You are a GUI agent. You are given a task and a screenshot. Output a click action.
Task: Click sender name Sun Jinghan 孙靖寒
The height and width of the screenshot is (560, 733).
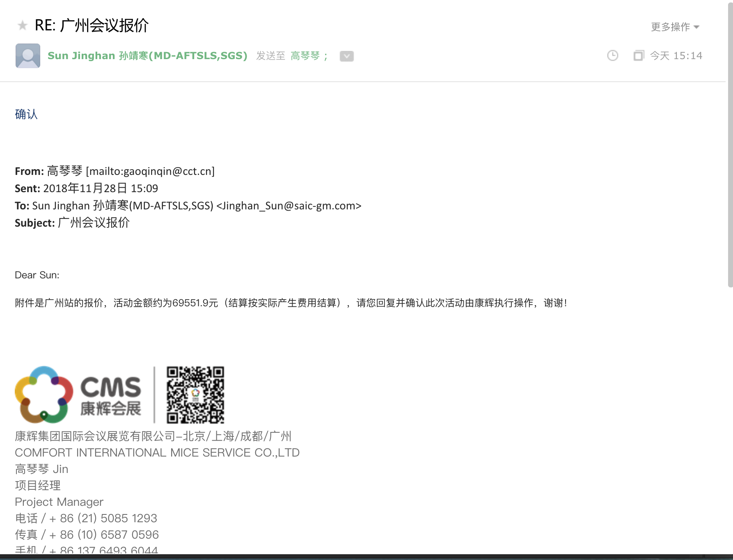147,56
